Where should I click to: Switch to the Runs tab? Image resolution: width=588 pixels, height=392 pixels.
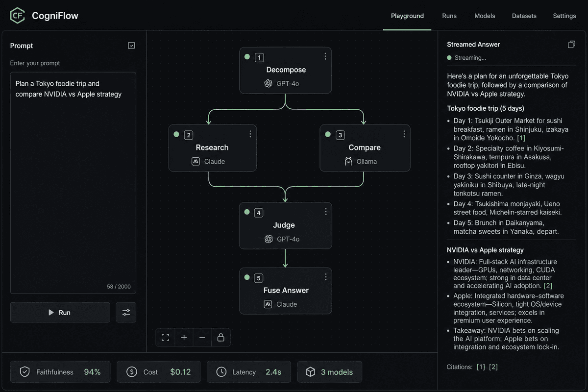(x=449, y=16)
